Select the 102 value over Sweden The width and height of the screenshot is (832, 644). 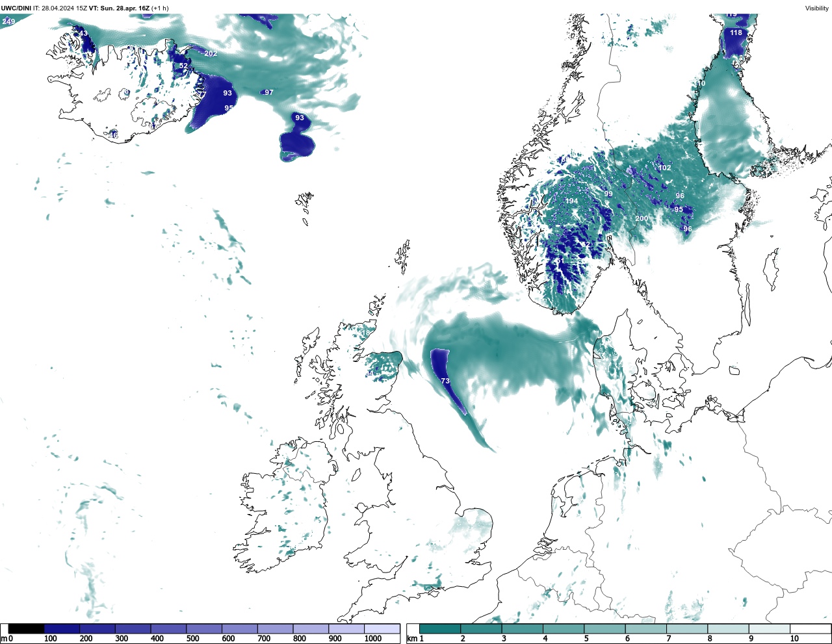[x=664, y=168]
